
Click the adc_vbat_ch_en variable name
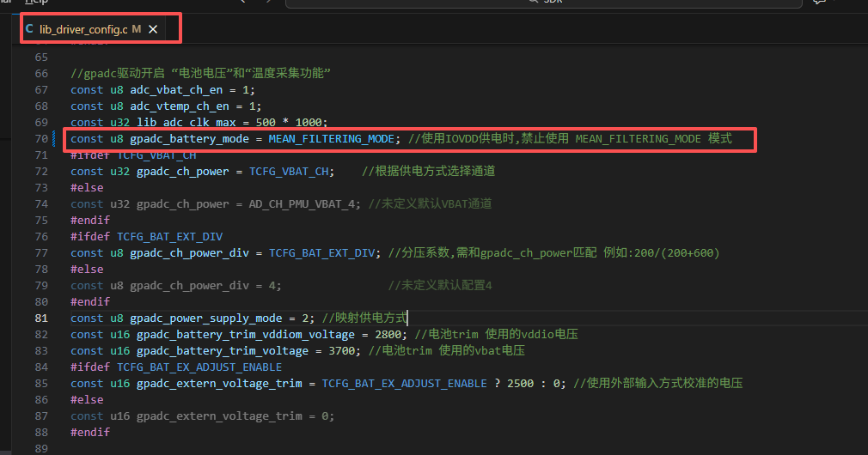pos(176,89)
